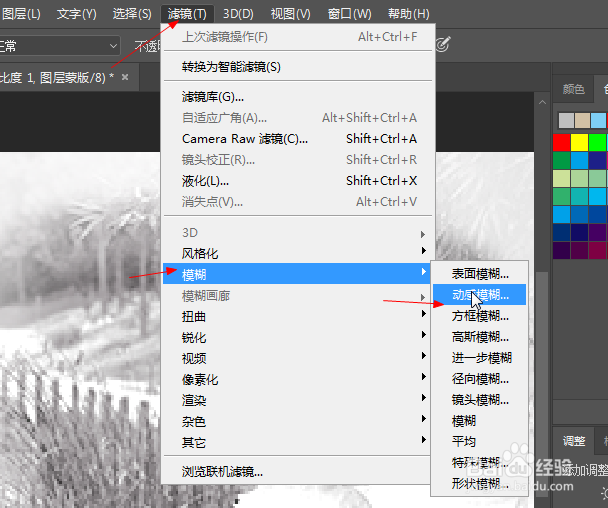Switch to the 颜色 panel tab
This screenshot has height=508, width=608.
click(x=573, y=89)
